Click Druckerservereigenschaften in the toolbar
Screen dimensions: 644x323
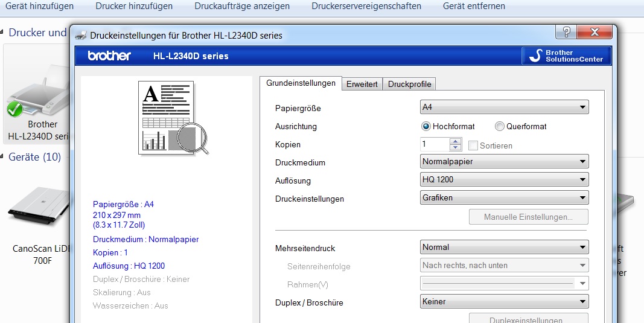coord(366,6)
